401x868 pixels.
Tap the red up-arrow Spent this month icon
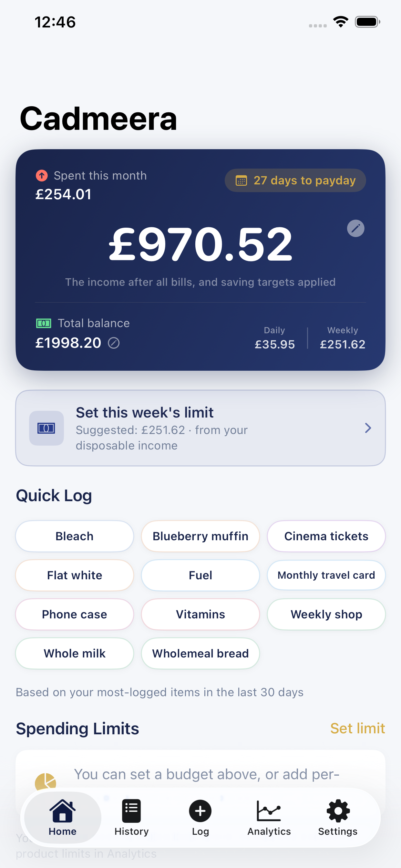(42, 176)
